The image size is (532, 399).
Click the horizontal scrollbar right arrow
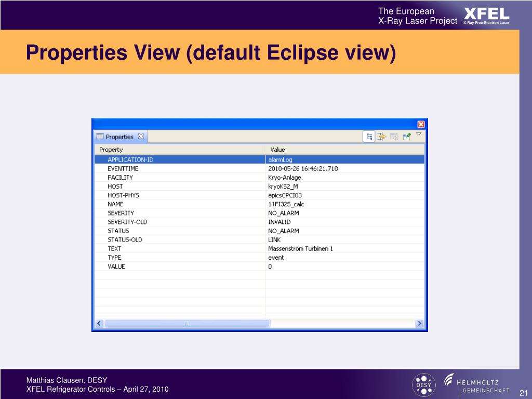pos(419,323)
